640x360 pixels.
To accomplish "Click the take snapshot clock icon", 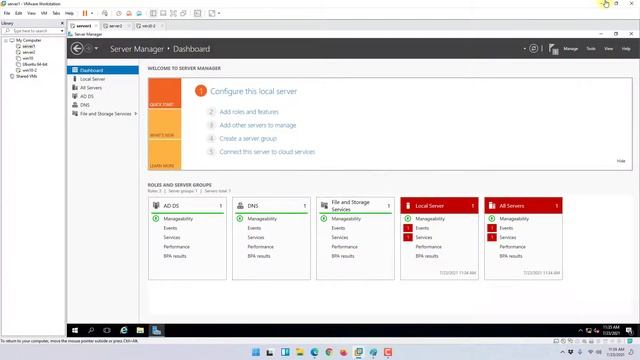I will (119, 13).
